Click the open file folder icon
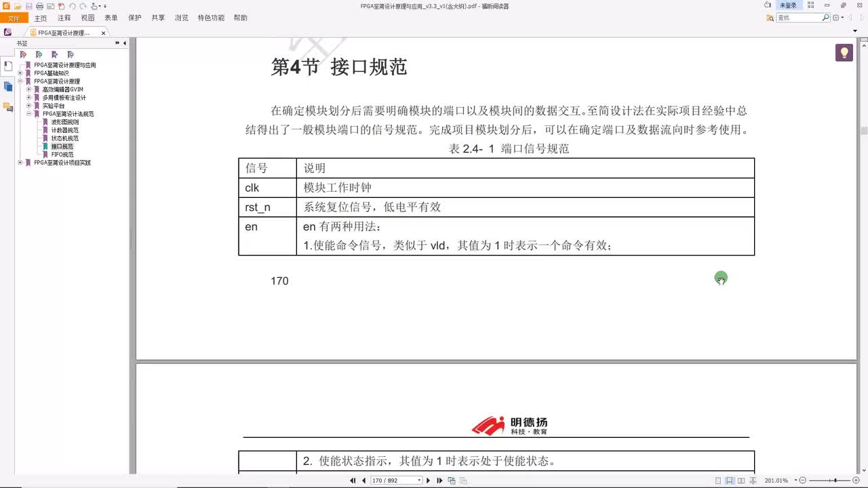Viewport: 868px width, 488px height. (x=18, y=6)
